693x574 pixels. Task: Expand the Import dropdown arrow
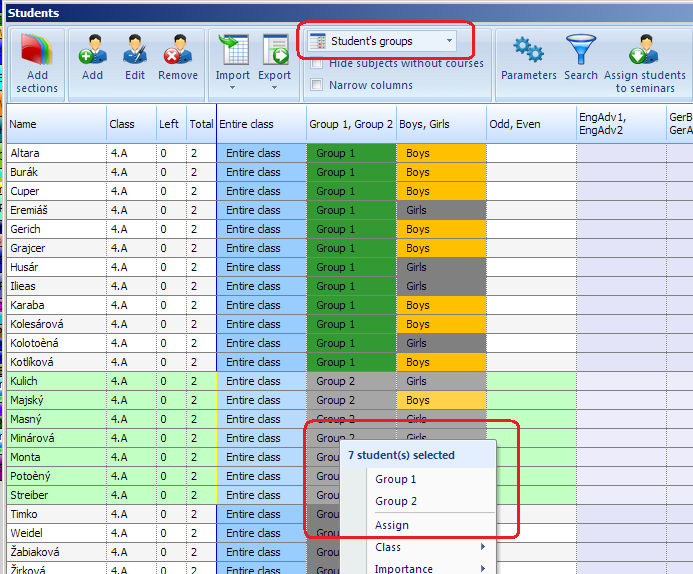pyautogui.click(x=232, y=87)
